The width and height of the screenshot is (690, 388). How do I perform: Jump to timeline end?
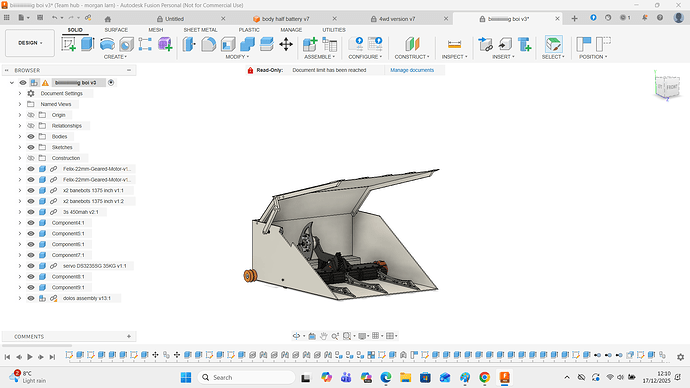pos(52,357)
